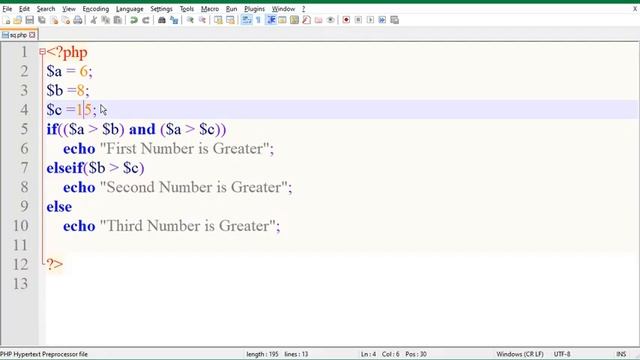Run macro multiple times icon
This screenshot has width=640, height=360.
(382, 20)
